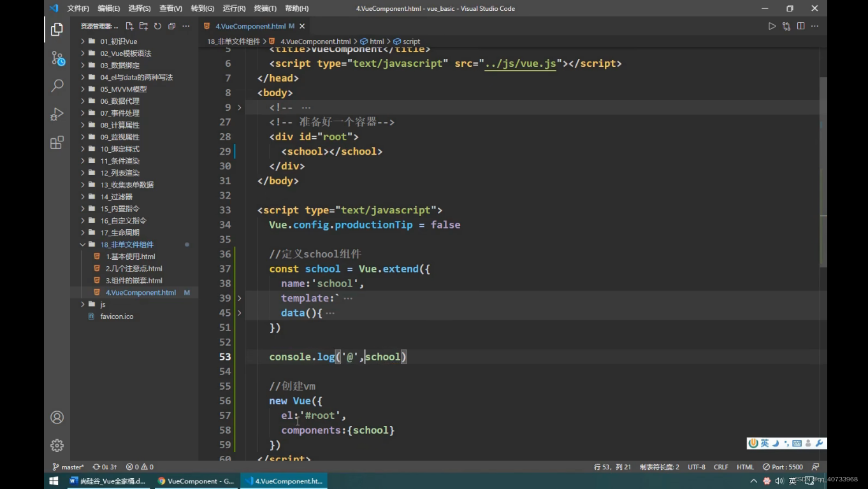868x489 pixels.
Task: Close the 4.VueComponent.html editor tab
Action: point(302,26)
